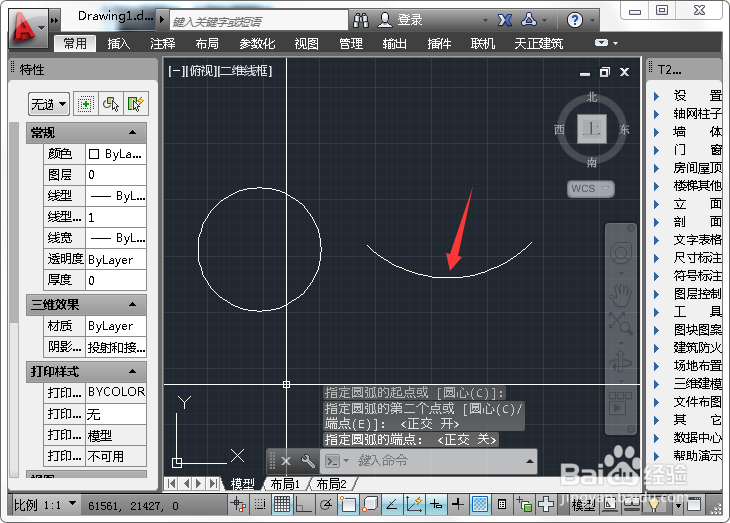Screen dimensions: 730x523
Task: Toggle Ortho Mode in status bar
Action: tap(304, 504)
